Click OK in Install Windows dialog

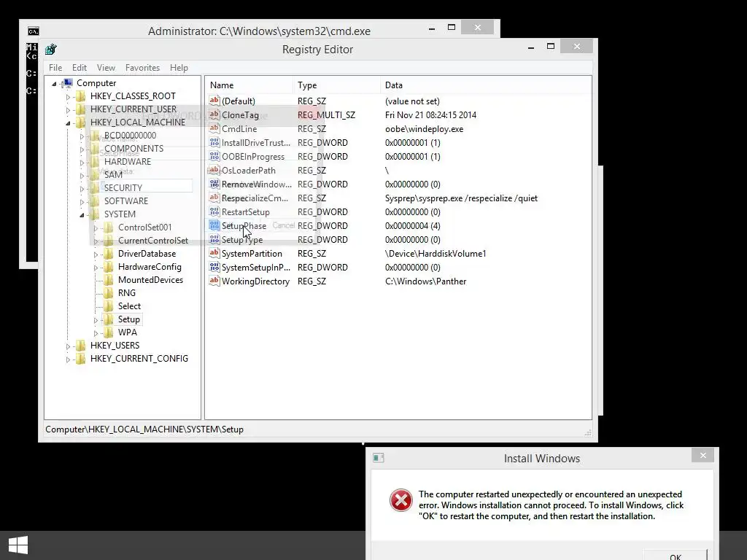[x=675, y=555]
